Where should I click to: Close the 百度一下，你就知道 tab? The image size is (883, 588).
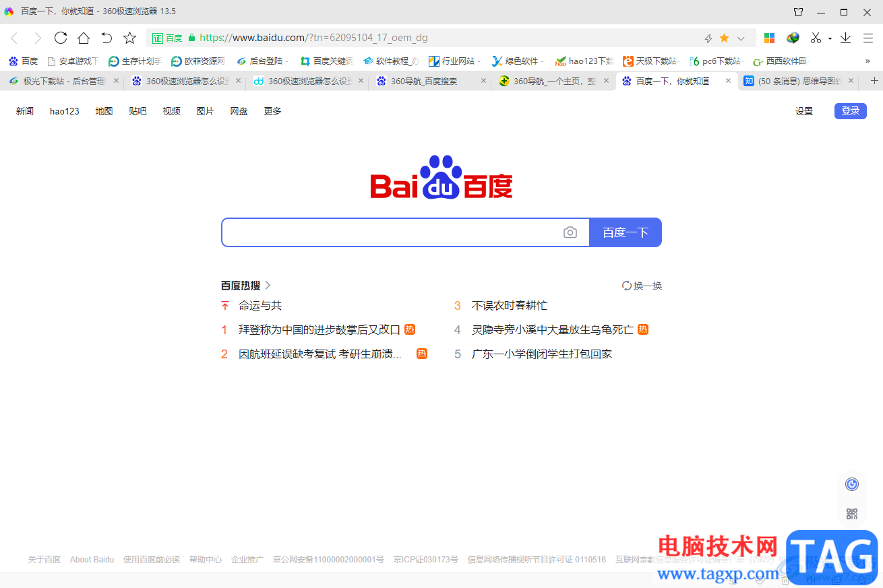(x=728, y=81)
